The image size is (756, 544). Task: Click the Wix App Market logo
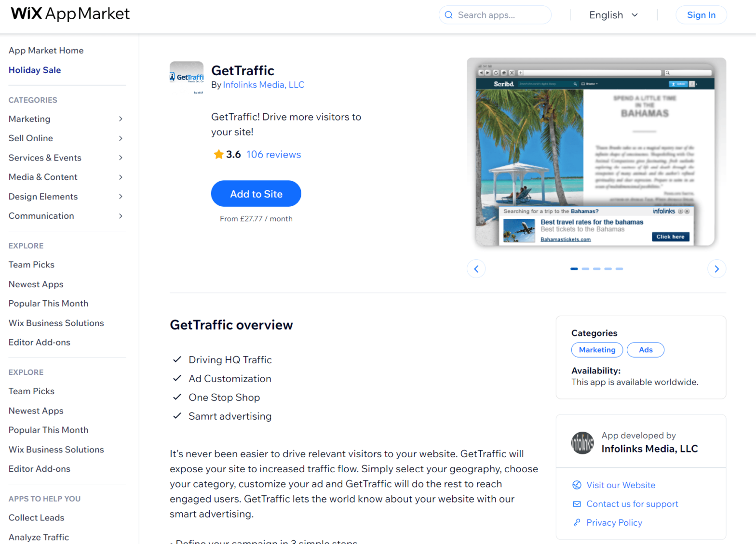pos(70,14)
